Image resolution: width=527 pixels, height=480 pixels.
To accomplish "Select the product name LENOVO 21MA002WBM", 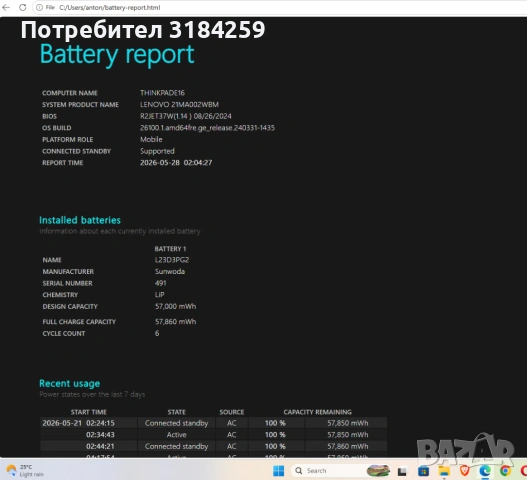I will point(179,105).
